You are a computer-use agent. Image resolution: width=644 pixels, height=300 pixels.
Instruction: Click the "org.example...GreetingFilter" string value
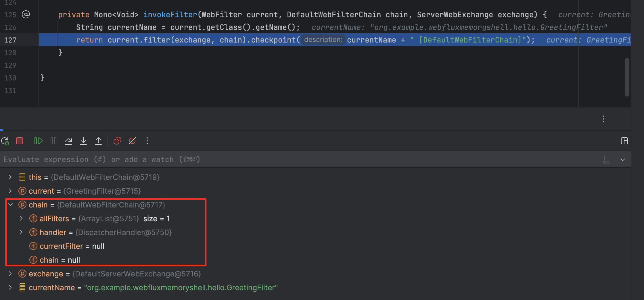181,288
